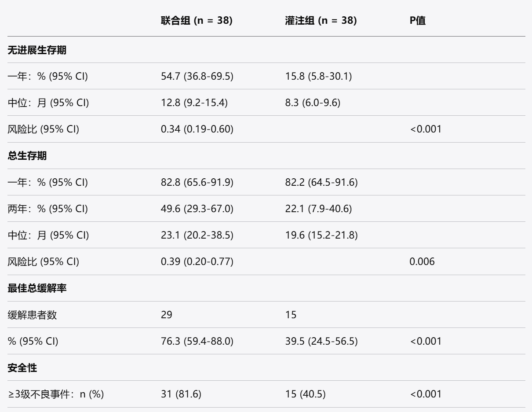
Task: Click the ≥3级不良事件：n (%) row label
Action: pos(56,394)
